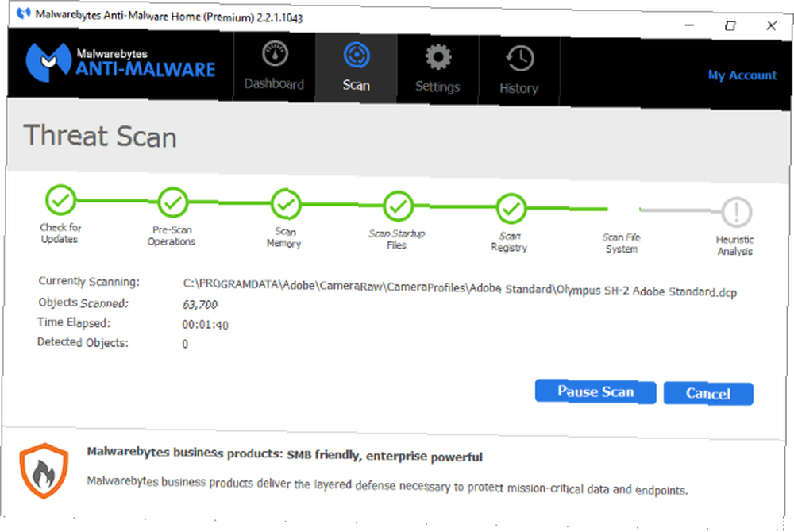Click the Pause Scan button

[595, 391]
